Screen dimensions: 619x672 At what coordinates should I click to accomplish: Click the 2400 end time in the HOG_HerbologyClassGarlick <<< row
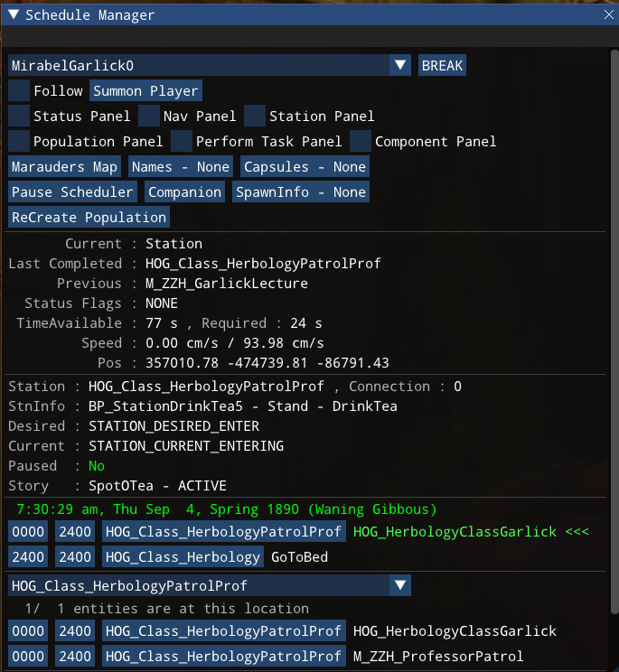click(75, 531)
